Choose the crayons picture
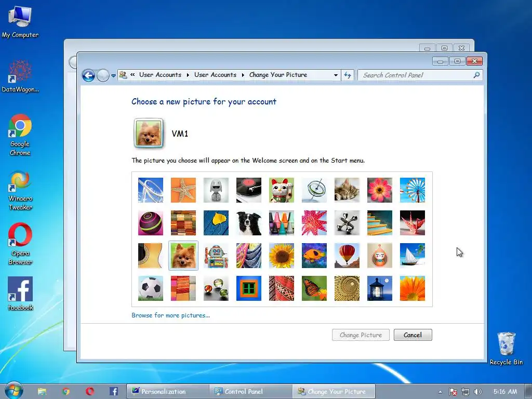This screenshot has height=399, width=532. coord(282,223)
